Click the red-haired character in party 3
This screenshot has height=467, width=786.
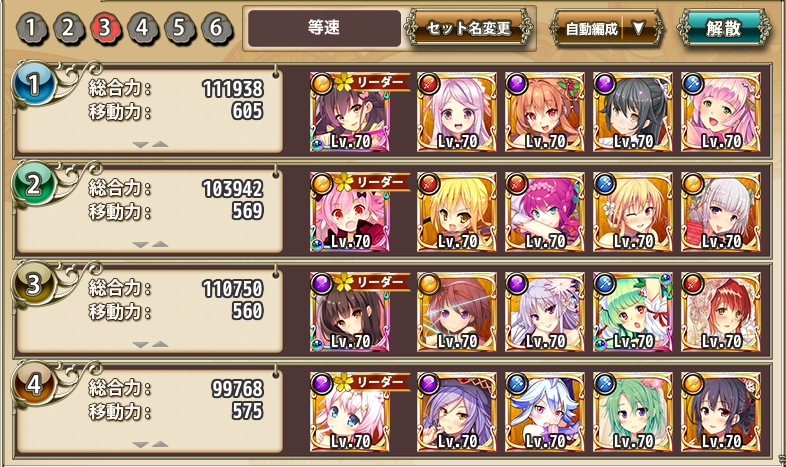click(721, 312)
